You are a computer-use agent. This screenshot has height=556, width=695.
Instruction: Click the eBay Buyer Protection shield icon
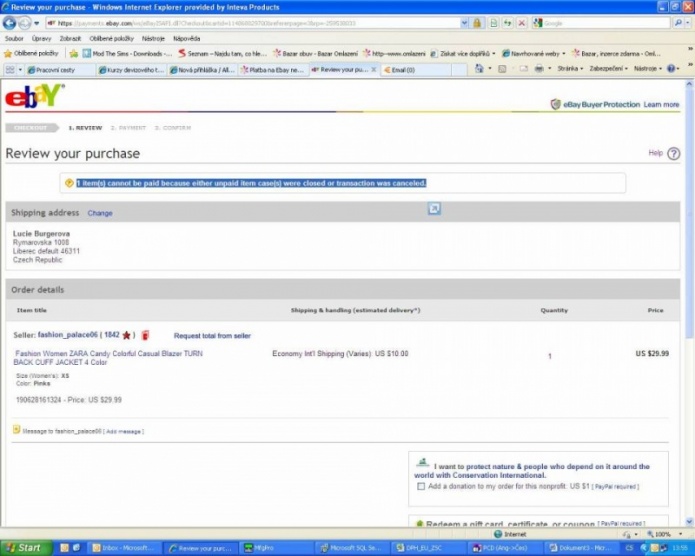click(x=555, y=104)
